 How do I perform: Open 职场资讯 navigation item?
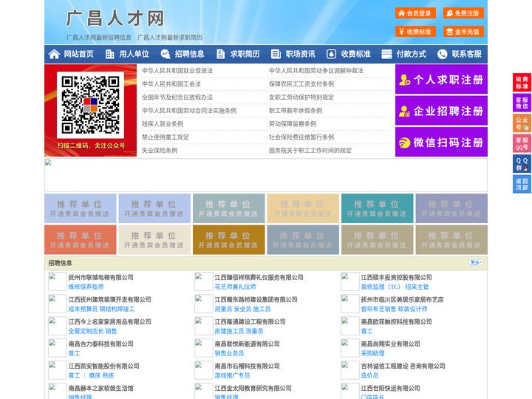(x=300, y=54)
